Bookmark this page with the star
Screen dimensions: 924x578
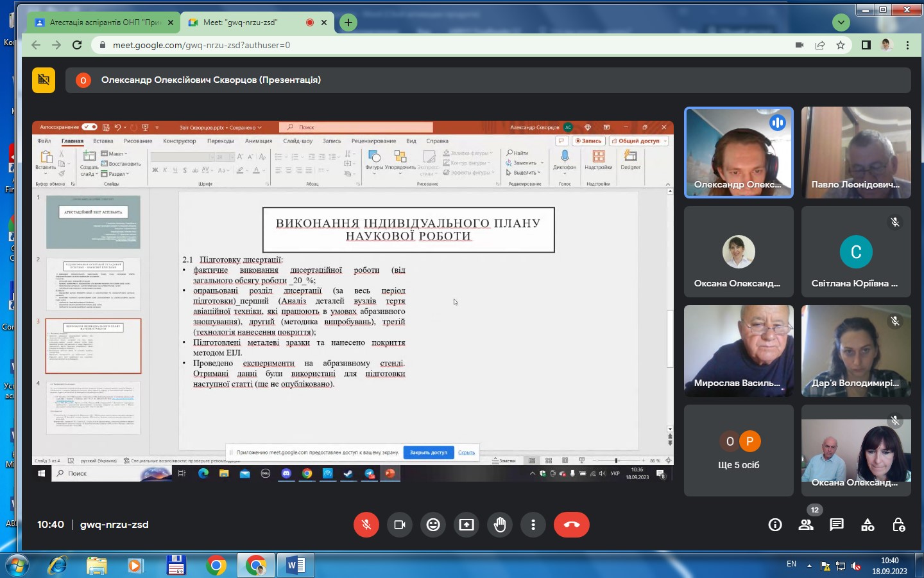pos(841,45)
